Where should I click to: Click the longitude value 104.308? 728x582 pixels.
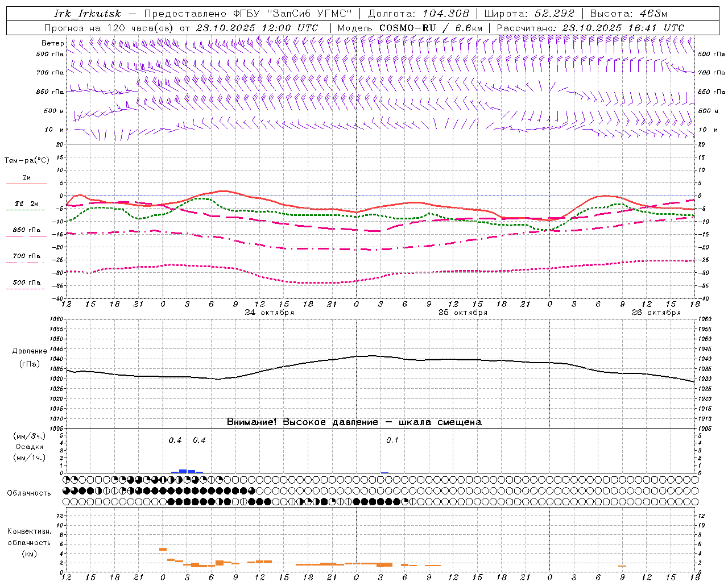click(445, 14)
